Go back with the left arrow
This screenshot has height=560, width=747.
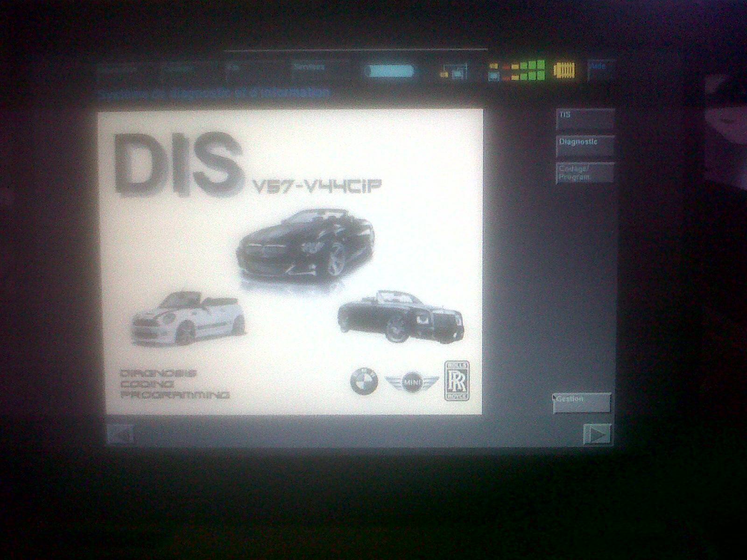coord(120,434)
